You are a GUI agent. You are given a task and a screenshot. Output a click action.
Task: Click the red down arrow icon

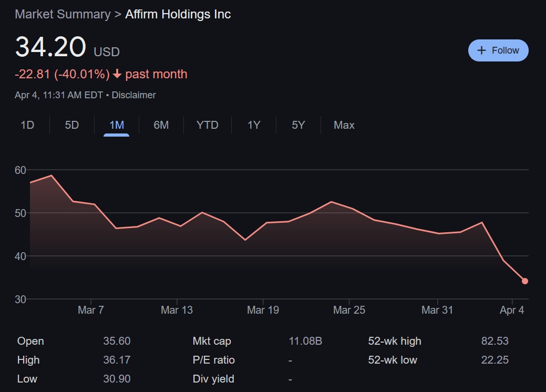pyautogui.click(x=117, y=74)
